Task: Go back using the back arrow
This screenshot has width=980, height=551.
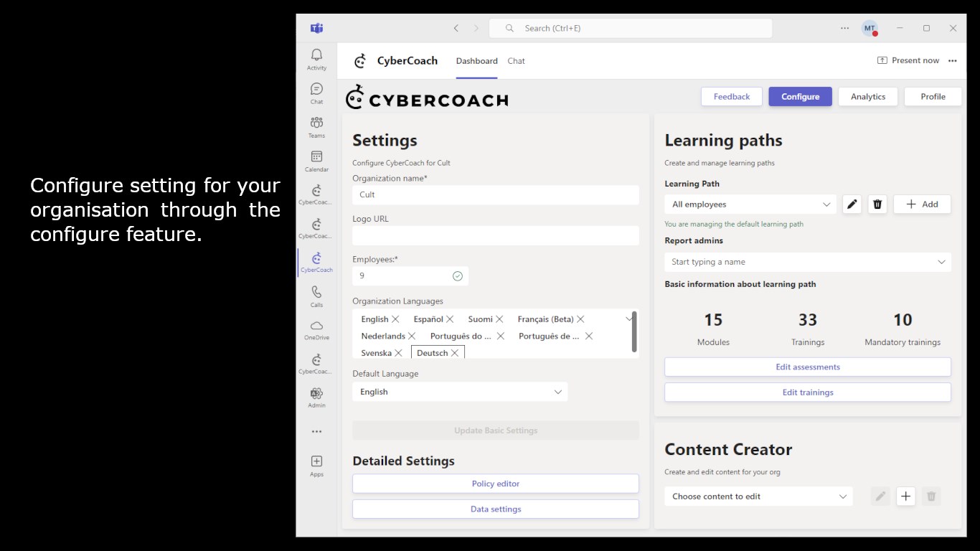Action: point(456,28)
